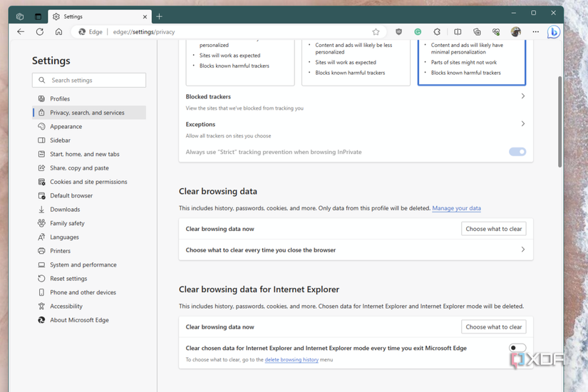Open Share, copy and paste settings
The width and height of the screenshot is (588, 392).
[89, 168]
